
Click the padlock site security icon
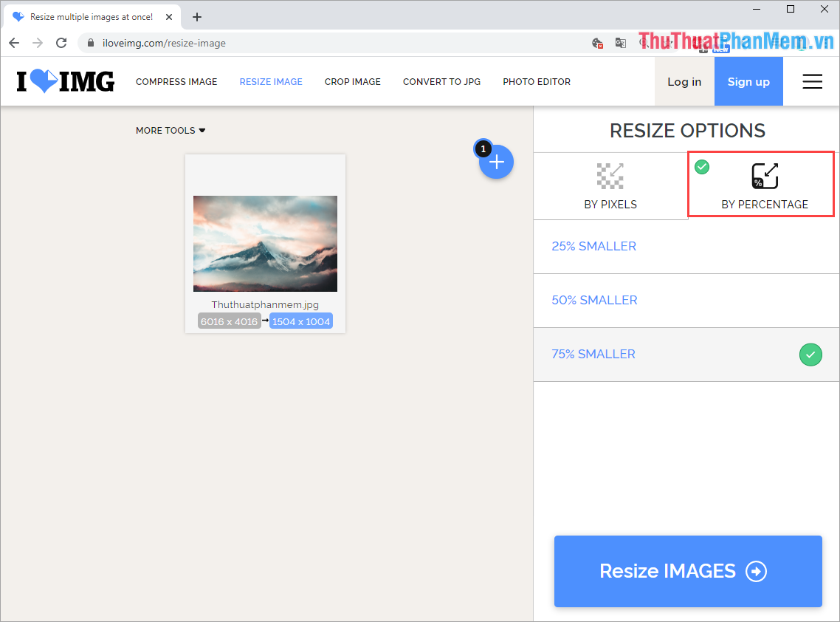click(x=89, y=43)
